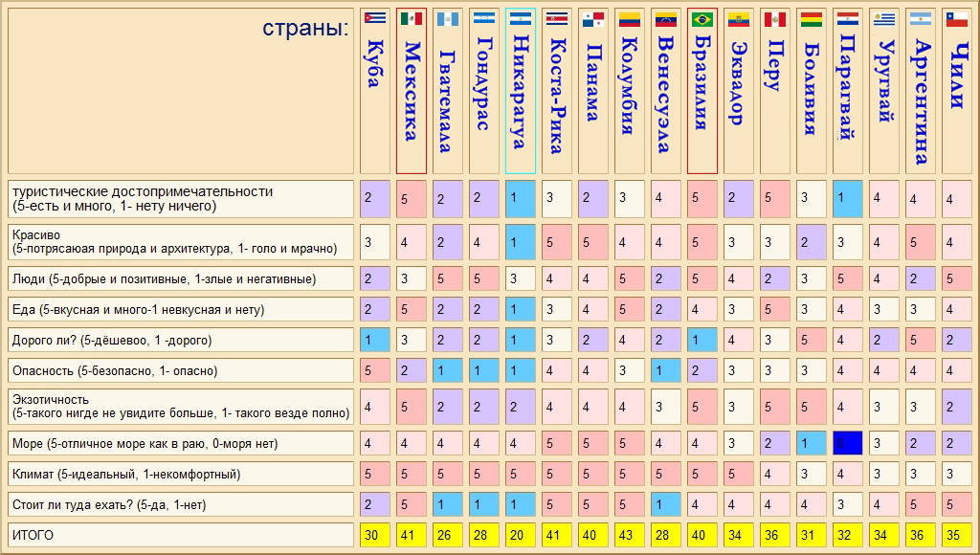Open the Эквадор country link
Viewport: 980px width, 555px height.
tap(738, 84)
